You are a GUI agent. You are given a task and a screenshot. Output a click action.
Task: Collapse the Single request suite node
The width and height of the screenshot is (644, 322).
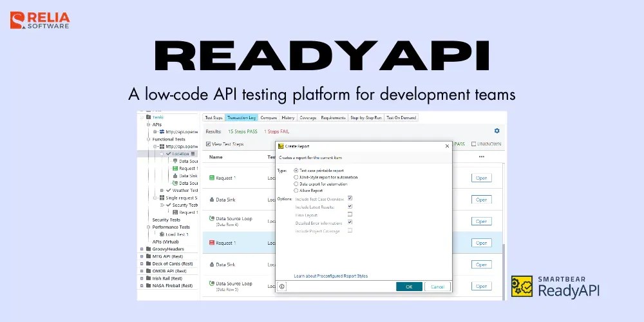click(155, 198)
